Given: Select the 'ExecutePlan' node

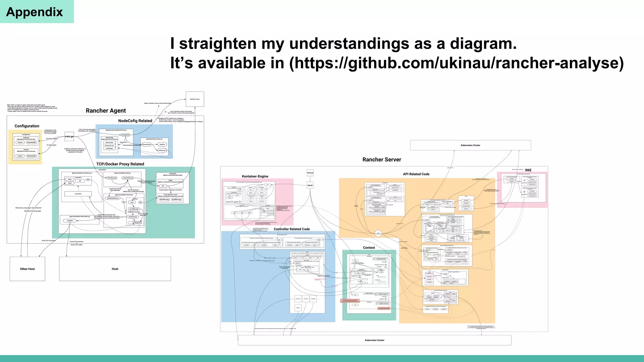Looking at the screenshot, I should 147,145.
